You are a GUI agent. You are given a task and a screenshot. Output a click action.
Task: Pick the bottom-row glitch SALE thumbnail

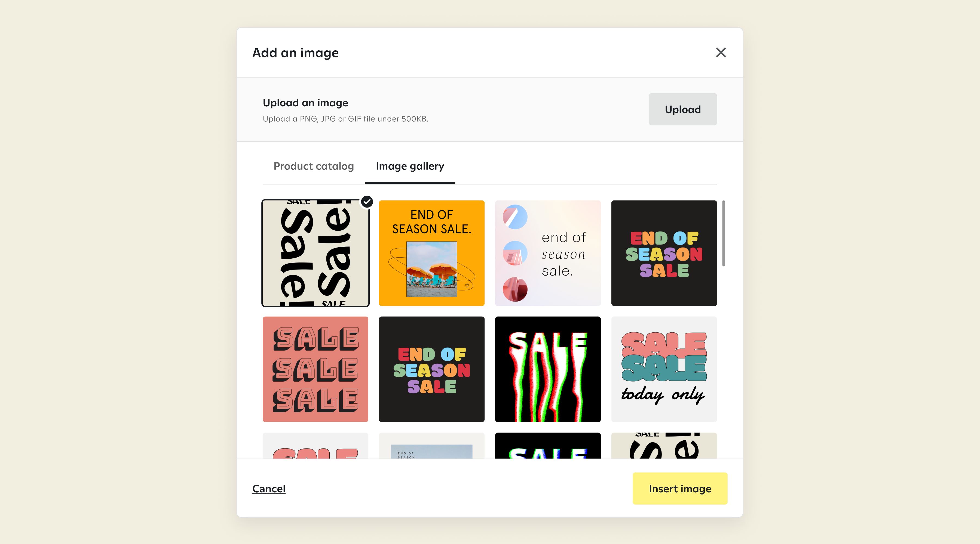547,446
